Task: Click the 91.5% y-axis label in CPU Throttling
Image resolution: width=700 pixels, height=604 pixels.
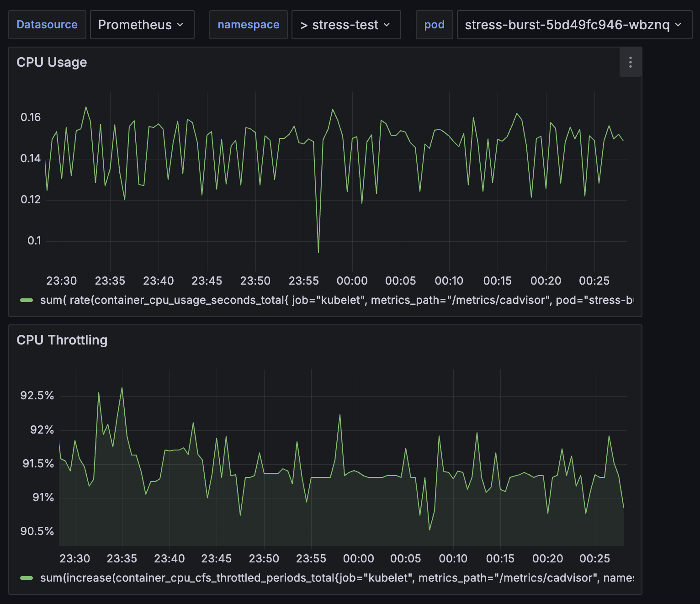Action: [x=38, y=464]
